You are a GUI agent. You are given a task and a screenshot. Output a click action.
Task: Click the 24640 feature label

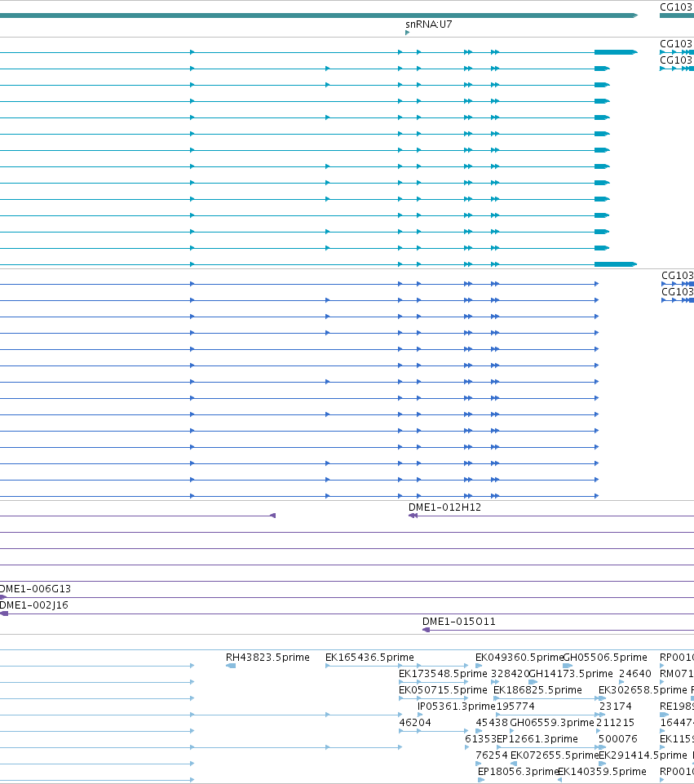coord(635,674)
